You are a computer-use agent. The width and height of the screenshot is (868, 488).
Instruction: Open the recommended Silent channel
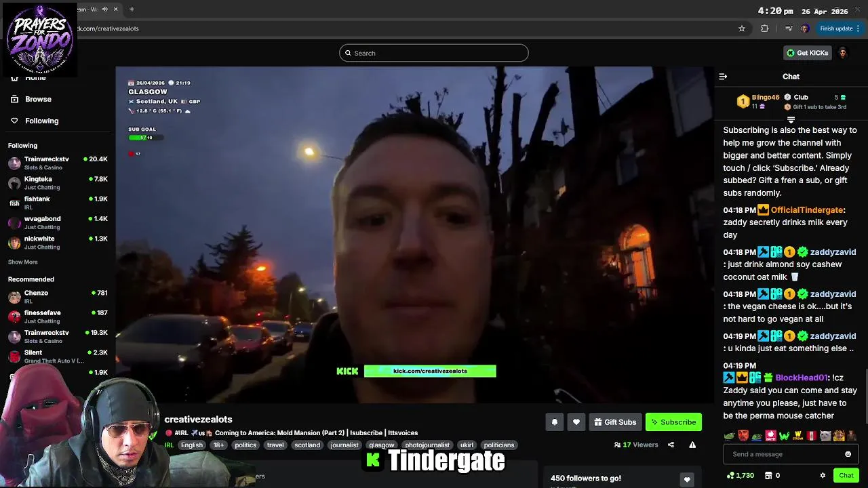click(x=58, y=357)
